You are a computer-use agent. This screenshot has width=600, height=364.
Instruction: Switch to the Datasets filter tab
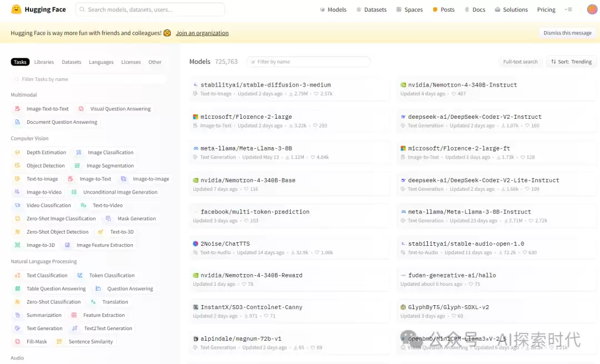(72, 62)
